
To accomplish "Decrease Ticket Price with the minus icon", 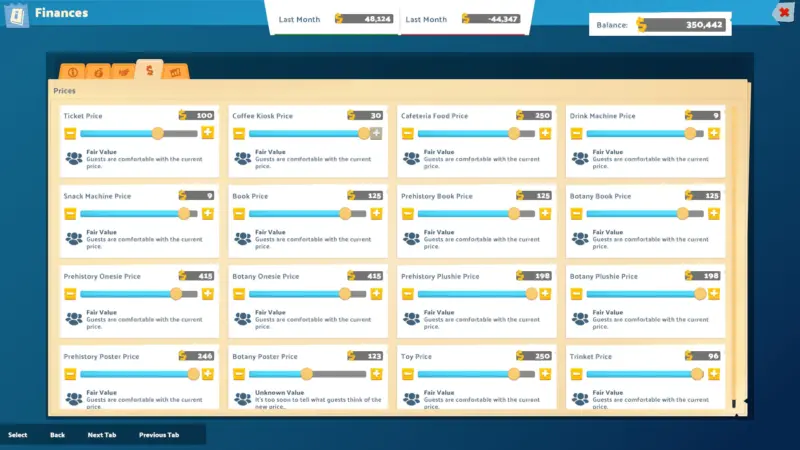I will [70, 133].
